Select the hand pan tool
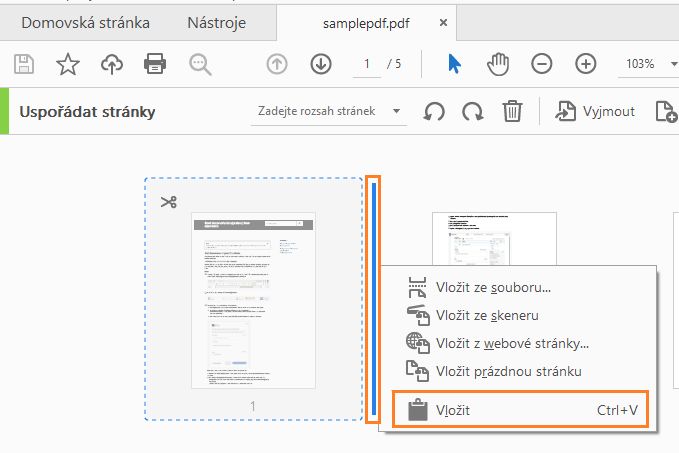The width and height of the screenshot is (679, 453). click(x=498, y=64)
